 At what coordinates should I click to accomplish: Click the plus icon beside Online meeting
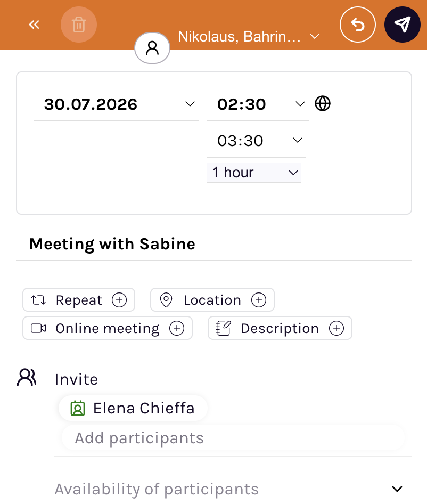pos(177,328)
